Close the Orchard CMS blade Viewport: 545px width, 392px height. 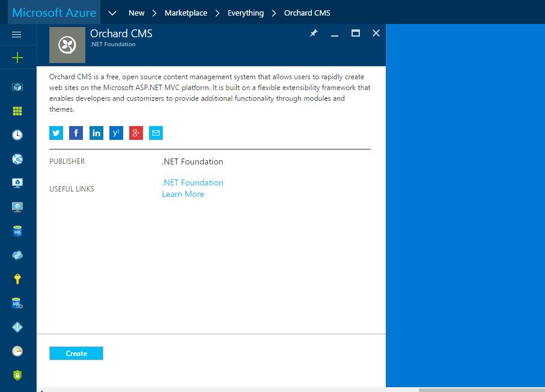tap(376, 33)
